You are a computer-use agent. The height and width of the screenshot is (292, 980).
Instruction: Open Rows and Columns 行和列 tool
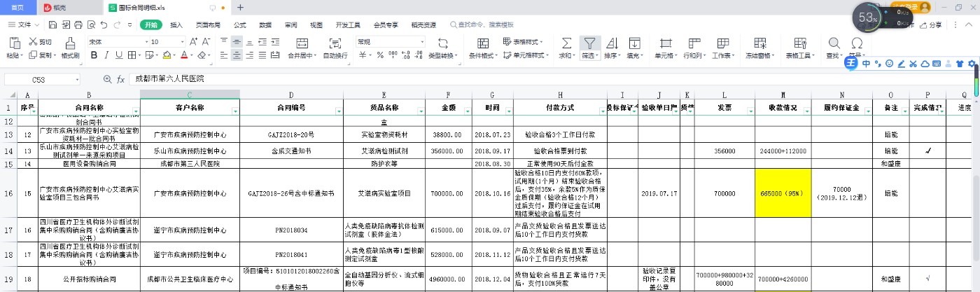(x=694, y=48)
